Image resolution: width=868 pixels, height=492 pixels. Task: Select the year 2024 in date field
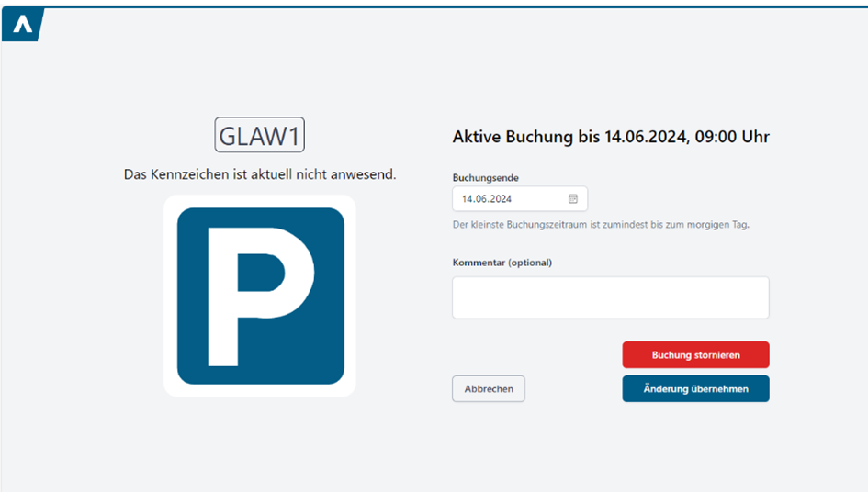click(x=501, y=198)
